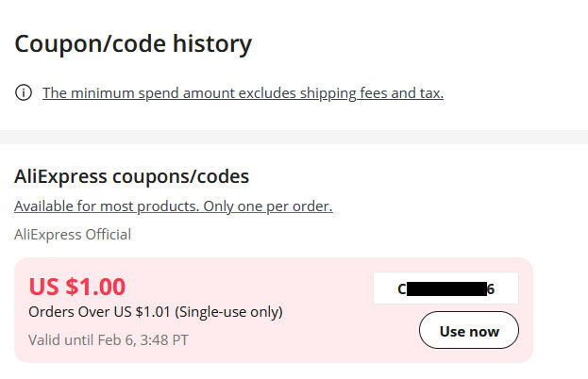
Task: Click the "Coupon/code history" page heading
Action: click(133, 42)
